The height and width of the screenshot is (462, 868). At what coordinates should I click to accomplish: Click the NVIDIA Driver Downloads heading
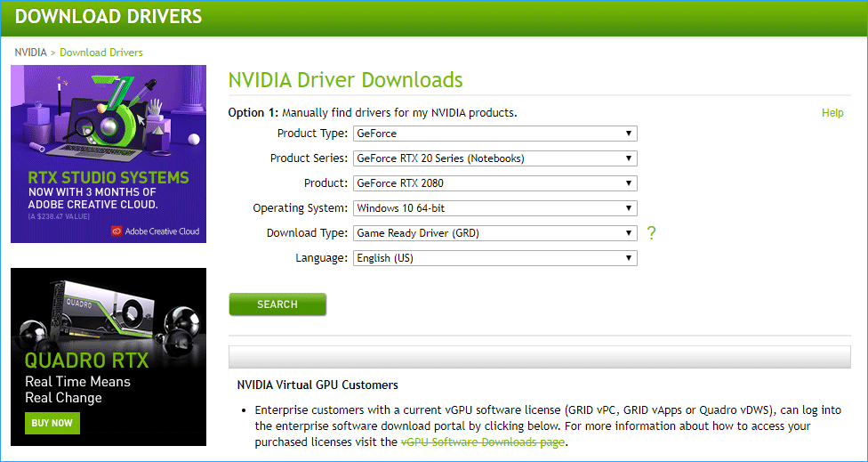coord(345,80)
